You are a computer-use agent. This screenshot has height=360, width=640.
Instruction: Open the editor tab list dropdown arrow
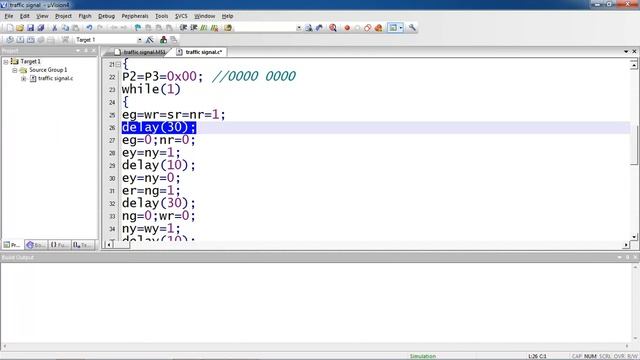click(x=626, y=52)
